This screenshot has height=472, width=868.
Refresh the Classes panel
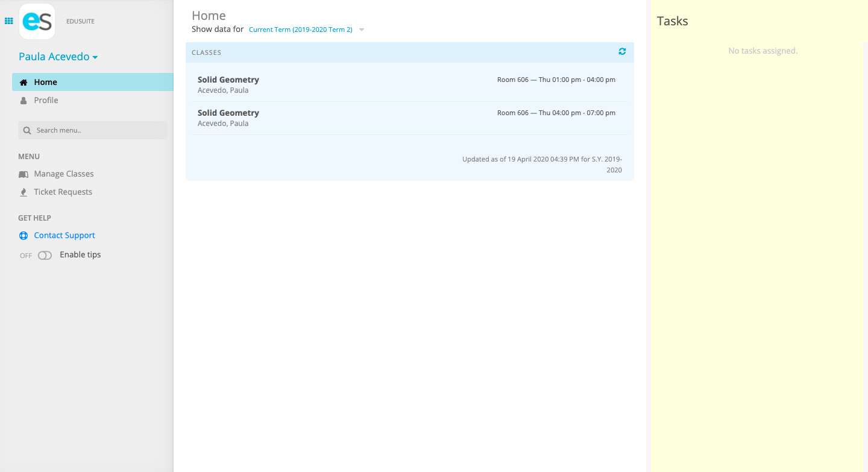622,52
